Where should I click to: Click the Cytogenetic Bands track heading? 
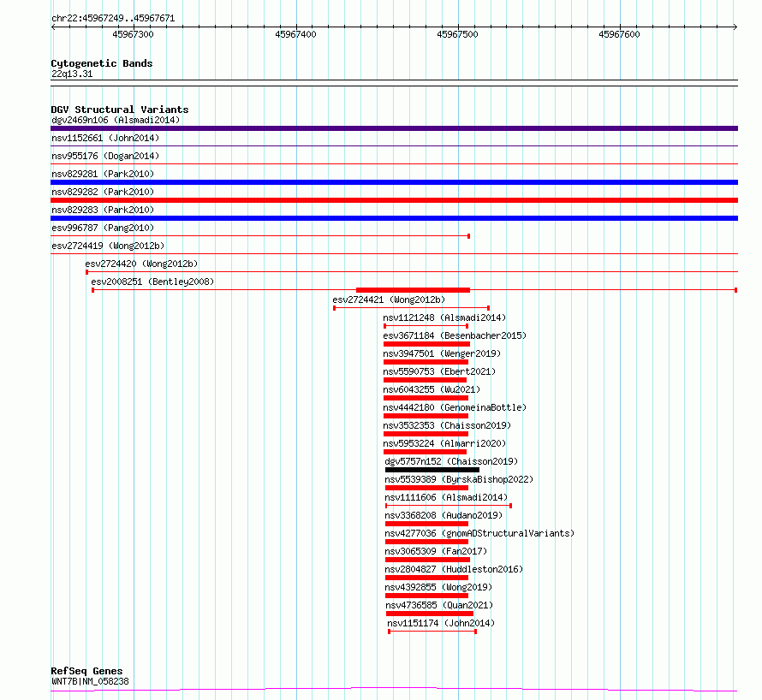pyautogui.click(x=102, y=63)
